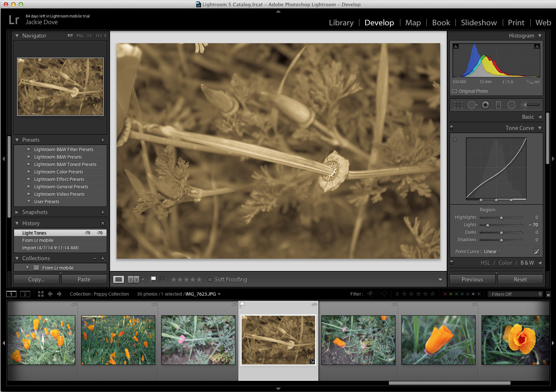Select the Graduated Filter tool
The image size is (556, 392).
[498, 105]
